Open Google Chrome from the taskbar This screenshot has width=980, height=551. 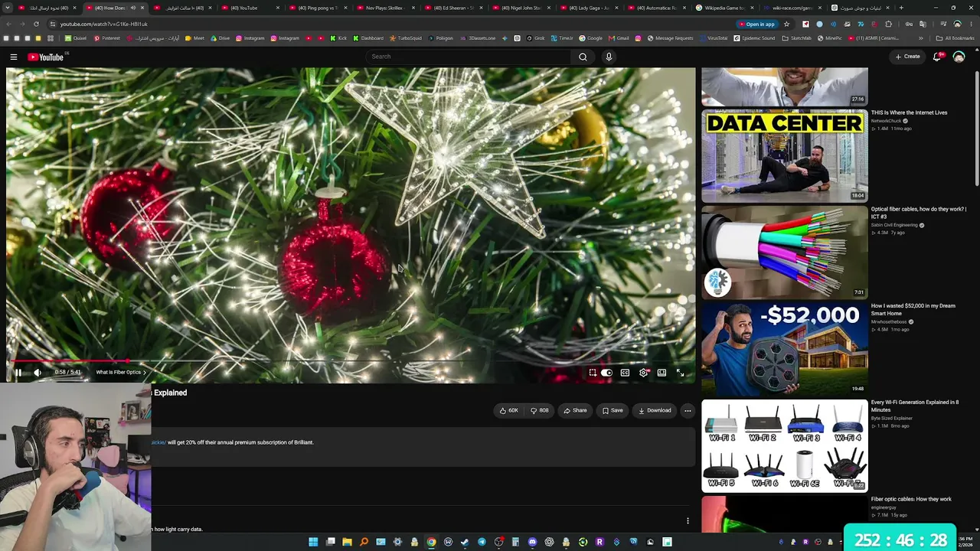pos(431,542)
